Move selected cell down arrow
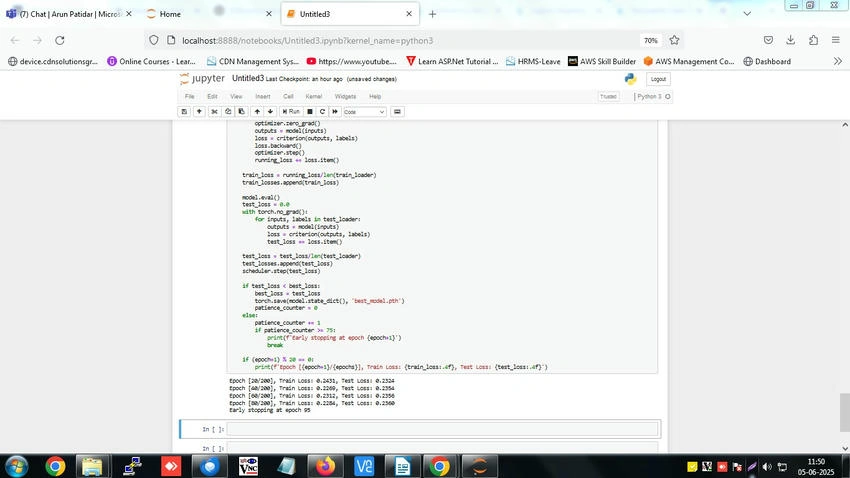This screenshot has height=478, width=850. [271, 112]
